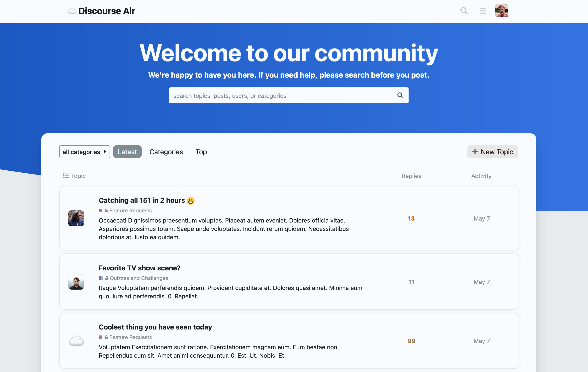Click the user profile avatar in header

[502, 11]
